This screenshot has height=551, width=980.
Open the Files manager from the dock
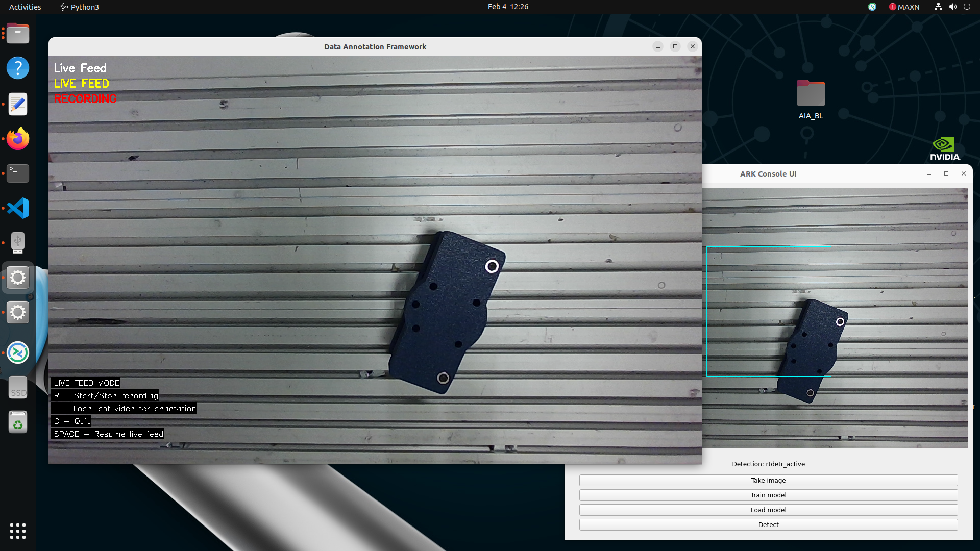click(x=18, y=34)
